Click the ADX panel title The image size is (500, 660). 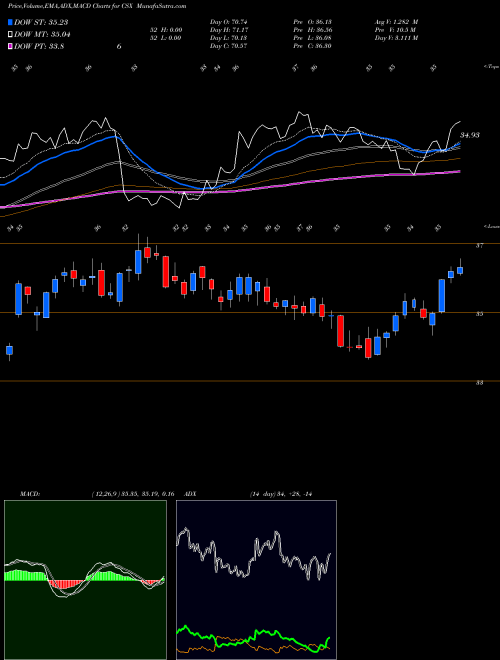pos(190,494)
